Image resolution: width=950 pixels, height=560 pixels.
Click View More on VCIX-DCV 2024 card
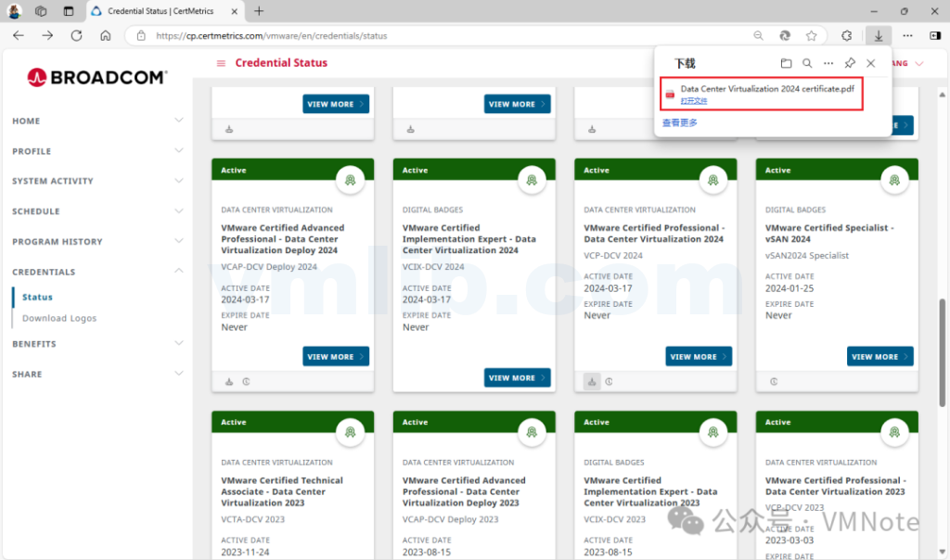517,378
